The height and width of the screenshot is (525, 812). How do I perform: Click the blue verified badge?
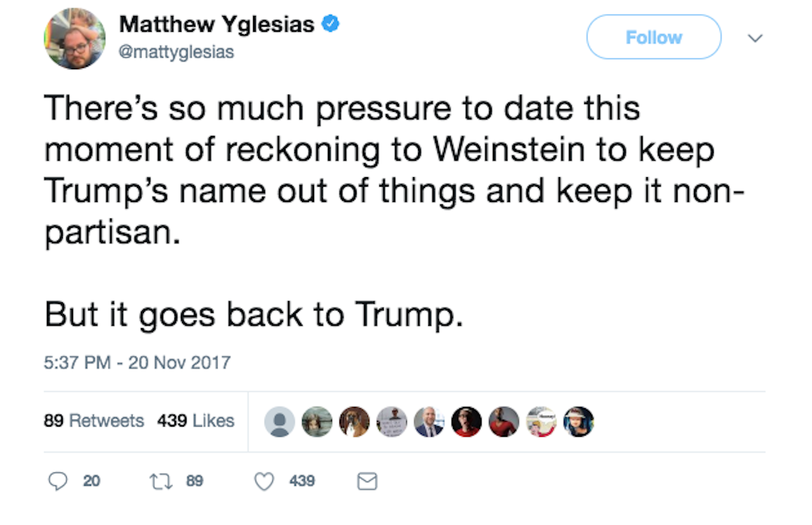coord(331,25)
